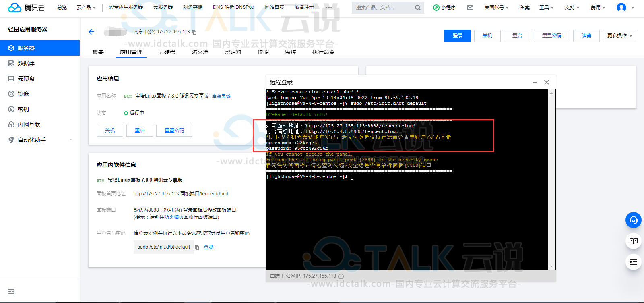Open 内网互联 in the sidebar
Viewport: 644px width, 303px height.
click(x=40, y=125)
